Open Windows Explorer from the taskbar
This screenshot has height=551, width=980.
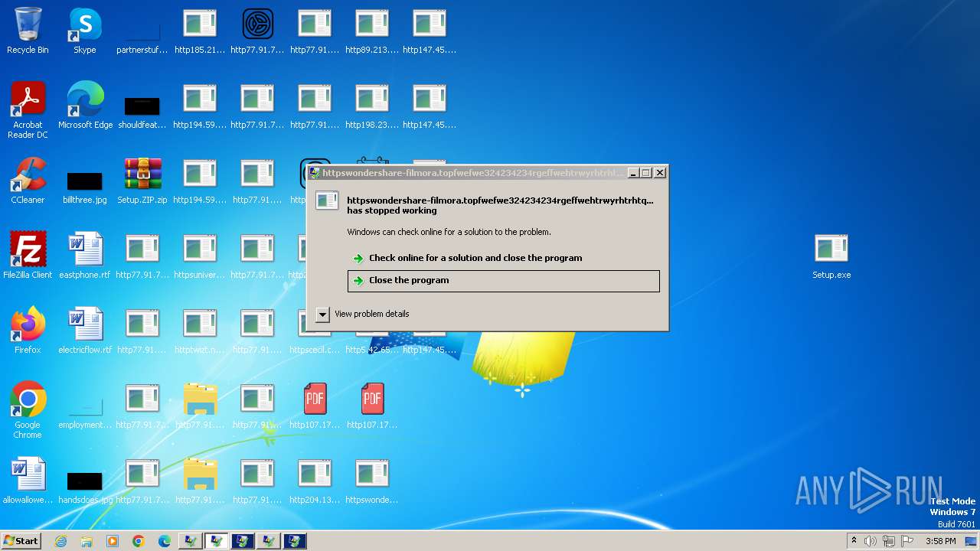click(x=87, y=541)
